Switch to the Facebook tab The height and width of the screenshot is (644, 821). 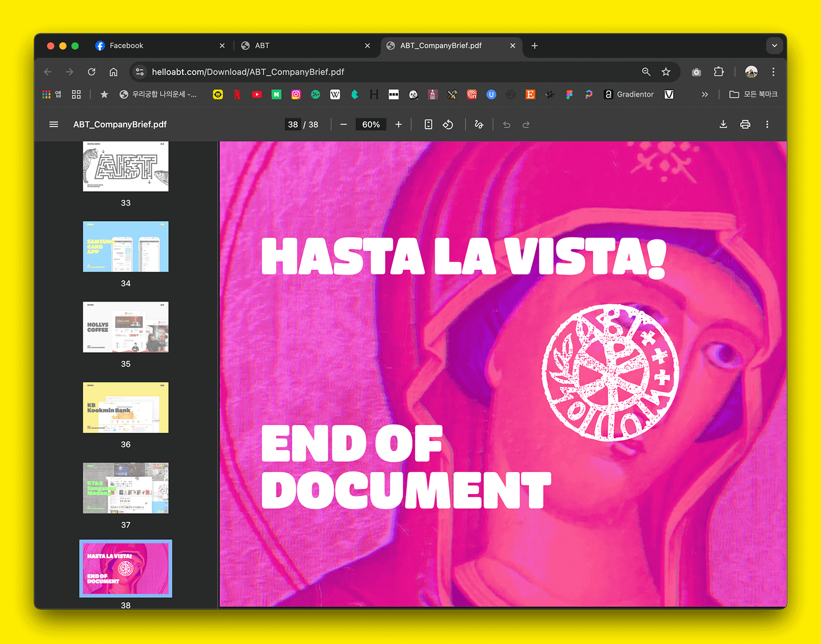tap(160, 46)
